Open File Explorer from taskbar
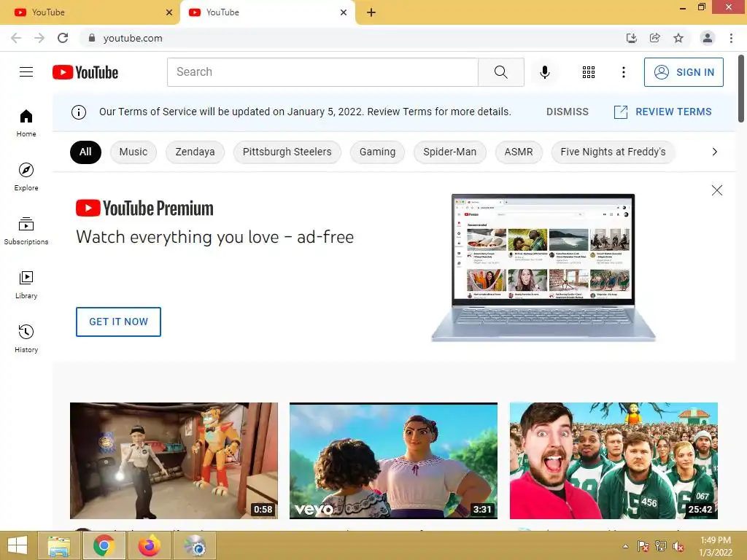Image resolution: width=747 pixels, height=560 pixels. pyautogui.click(x=58, y=545)
